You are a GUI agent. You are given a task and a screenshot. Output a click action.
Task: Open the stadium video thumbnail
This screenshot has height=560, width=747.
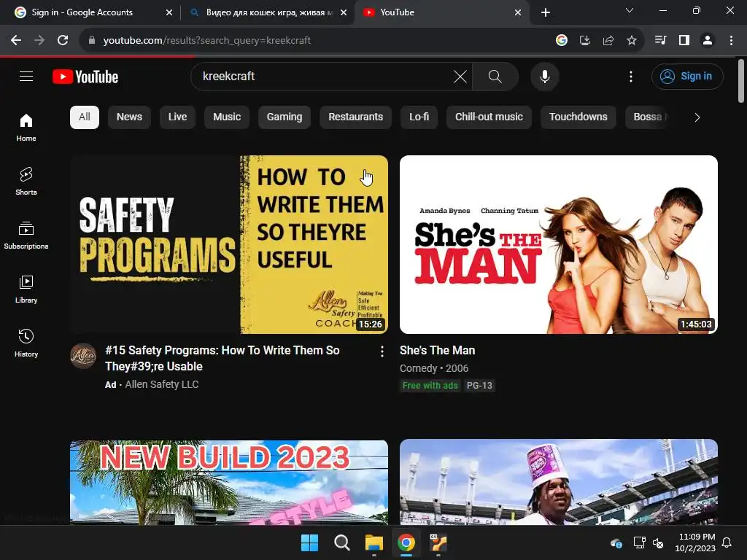coord(558,482)
